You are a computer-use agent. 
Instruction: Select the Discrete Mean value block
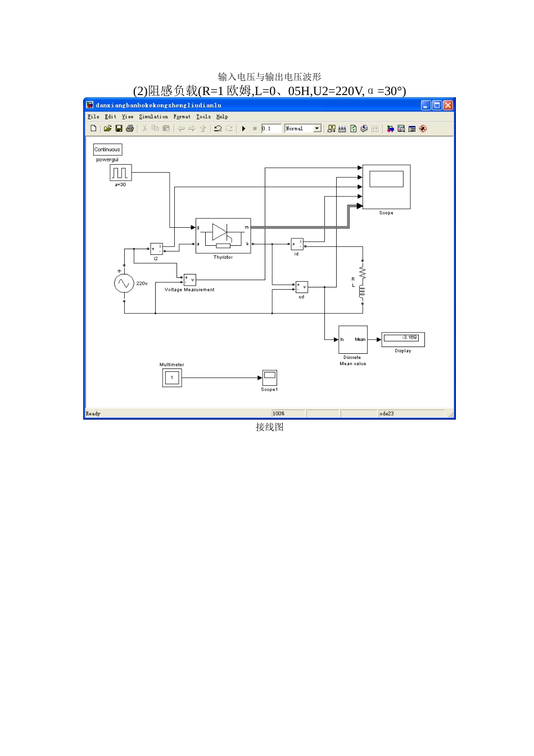tap(353, 340)
